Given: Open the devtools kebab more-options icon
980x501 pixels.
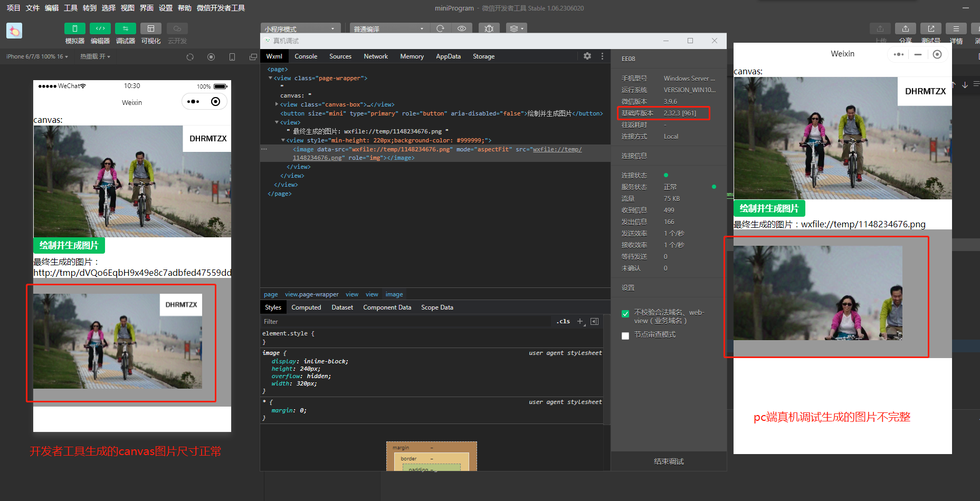Looking at the screenshot, I should (x=602, y=56).
